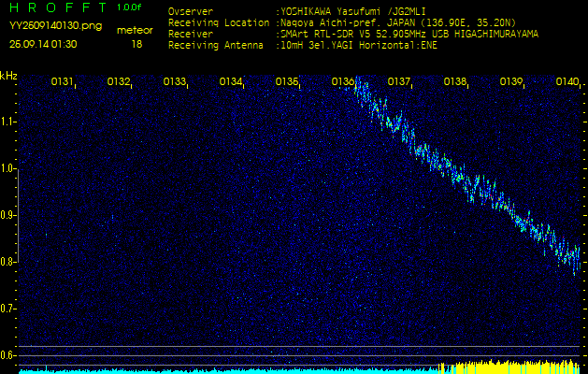
Task: Select the 0137 time marker
Action: coord(399,82)
